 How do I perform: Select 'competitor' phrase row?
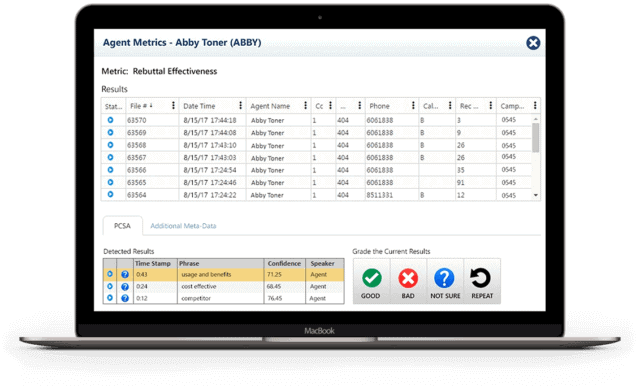224,298
